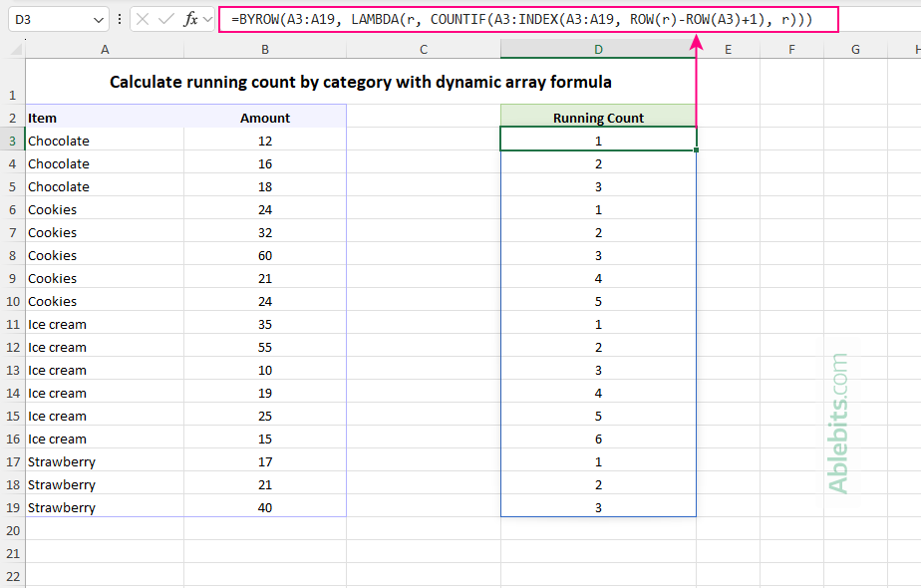Click the 'Running Count' header cell
Screen dimensions: 921x588
coord(598,118)
